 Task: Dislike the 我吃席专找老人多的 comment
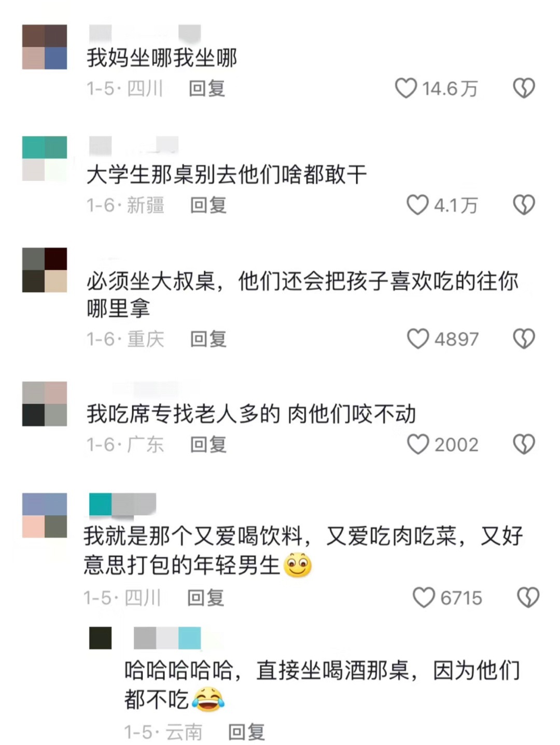(x=524, y=444)
